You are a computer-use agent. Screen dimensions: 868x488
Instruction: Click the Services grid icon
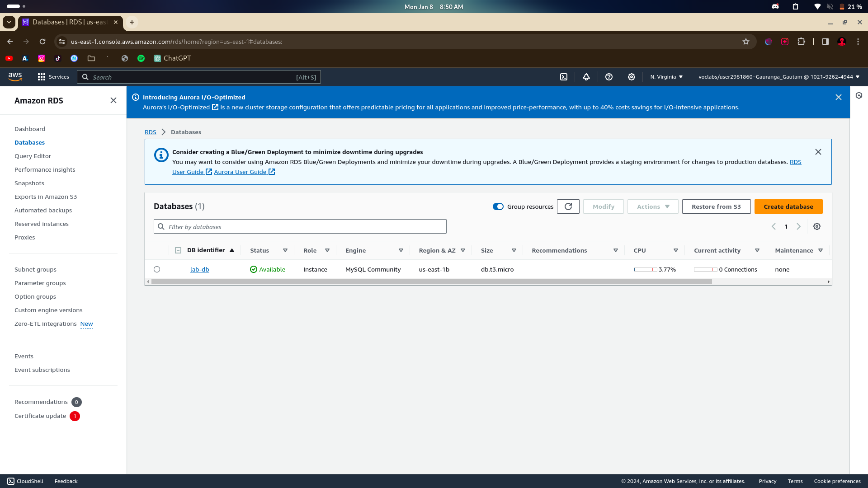pos(42,77)
